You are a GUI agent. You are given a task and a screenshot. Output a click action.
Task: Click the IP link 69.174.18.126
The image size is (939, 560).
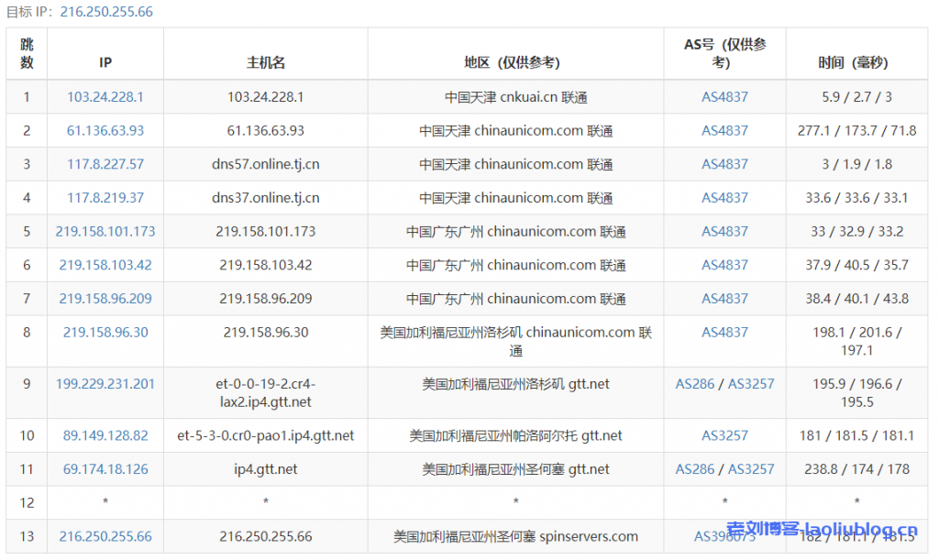[x=105, y=469]
